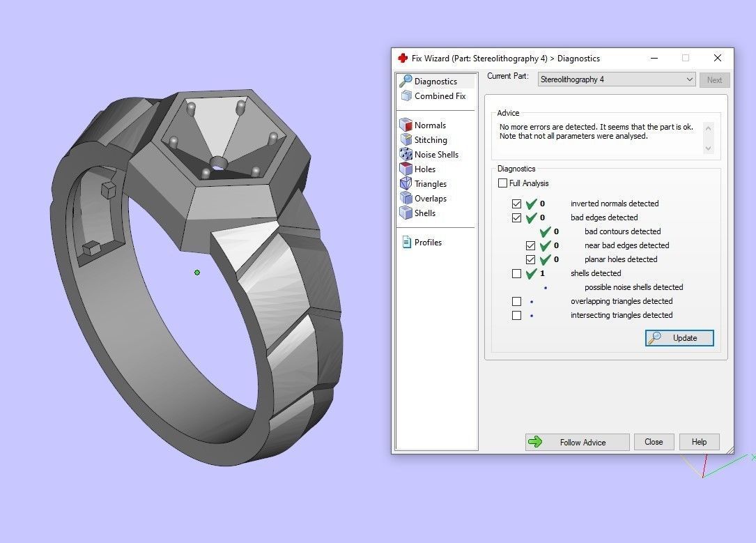Click the advice text 'No more errors are detected'

(x=546, y=127)
